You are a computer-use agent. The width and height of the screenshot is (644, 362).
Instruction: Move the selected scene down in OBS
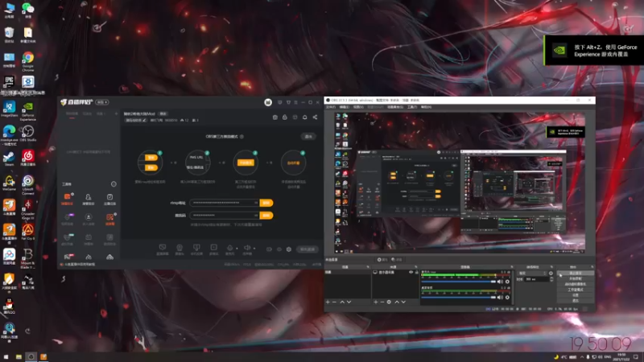point(349,302)
